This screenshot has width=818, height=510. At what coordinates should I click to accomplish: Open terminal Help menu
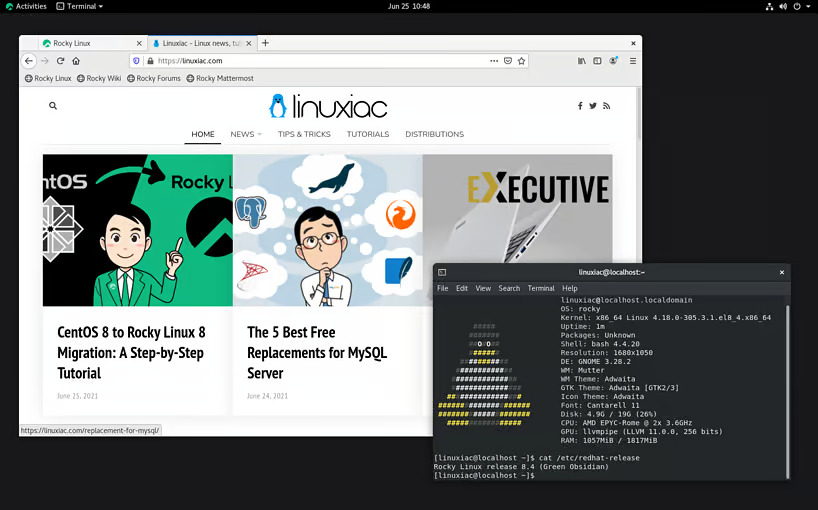(x=570, y=288)
